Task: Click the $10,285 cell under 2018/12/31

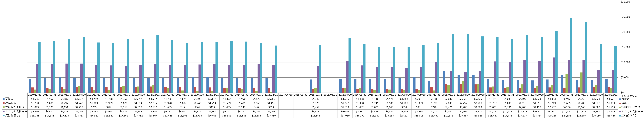Action: pos(493,112)
